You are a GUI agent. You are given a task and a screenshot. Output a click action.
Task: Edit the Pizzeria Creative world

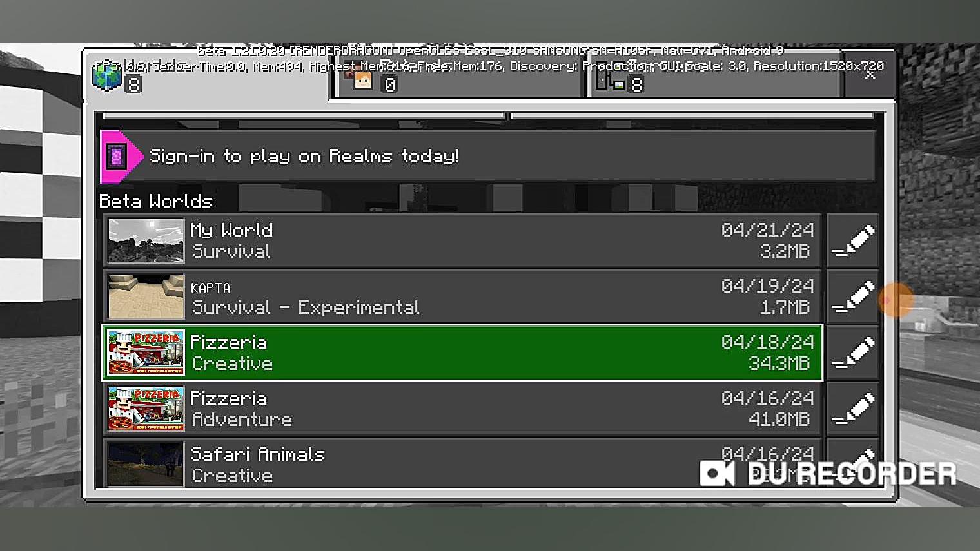(x=852, y=353)
